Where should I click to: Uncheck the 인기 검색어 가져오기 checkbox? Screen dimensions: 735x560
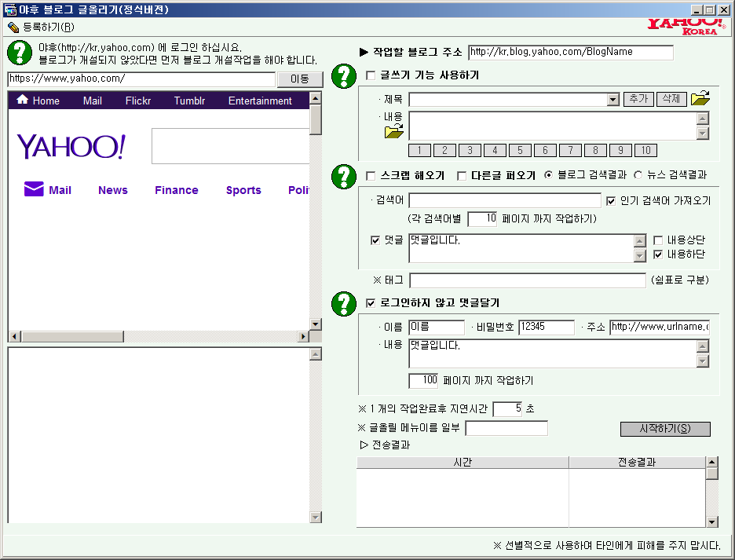[x=612, y=201]
